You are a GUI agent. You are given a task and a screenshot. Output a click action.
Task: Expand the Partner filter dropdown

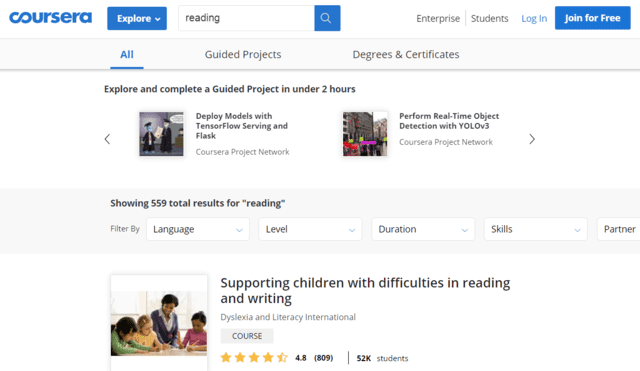[x=619, y=229]
